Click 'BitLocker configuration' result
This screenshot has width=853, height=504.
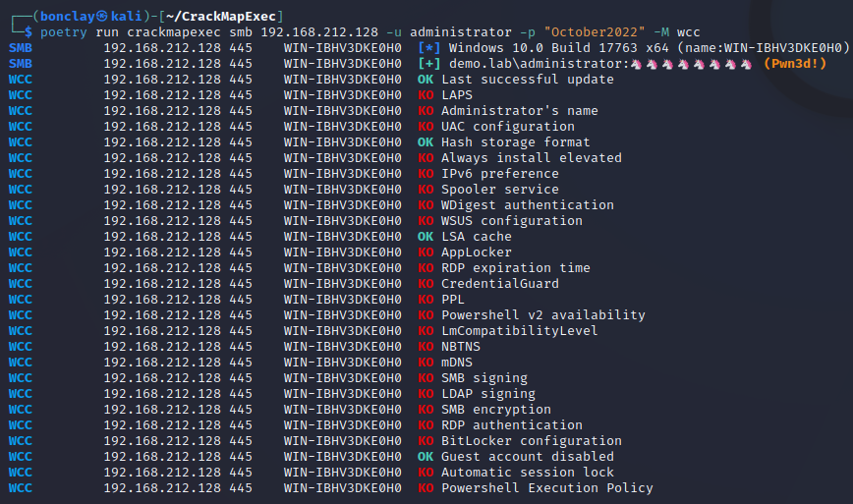532,442
